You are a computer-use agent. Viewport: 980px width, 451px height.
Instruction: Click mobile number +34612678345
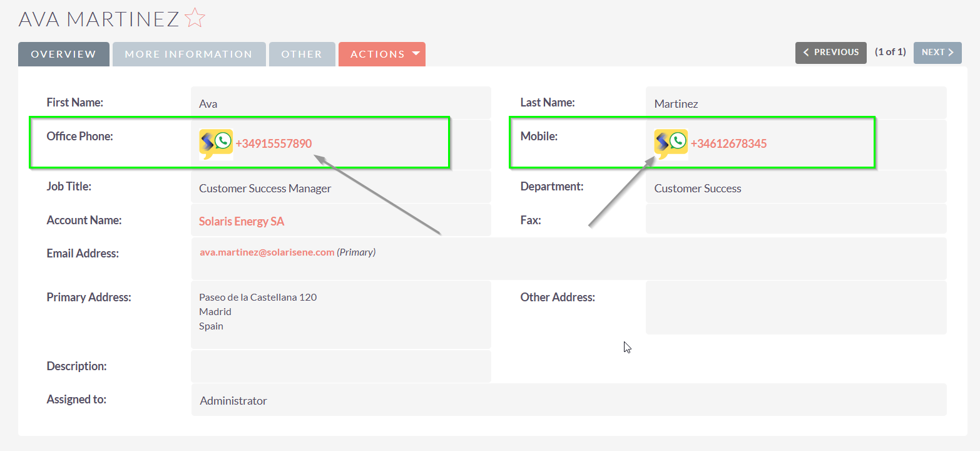[x=728, y=143]
